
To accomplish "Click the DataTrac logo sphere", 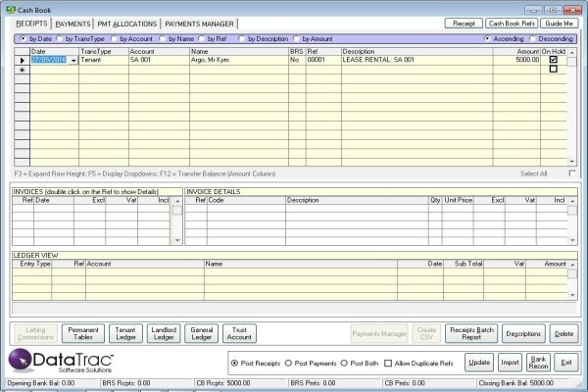I will 20,361.
